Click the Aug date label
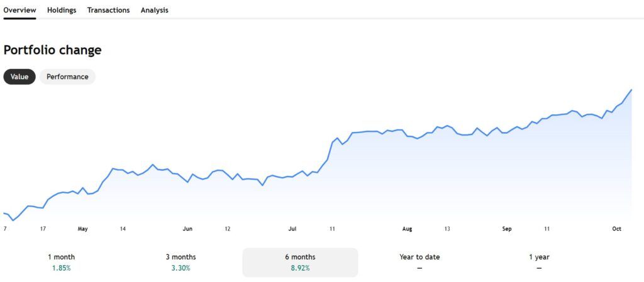The width and height of the screenshot is (644, 282). [x=407, y=229]
